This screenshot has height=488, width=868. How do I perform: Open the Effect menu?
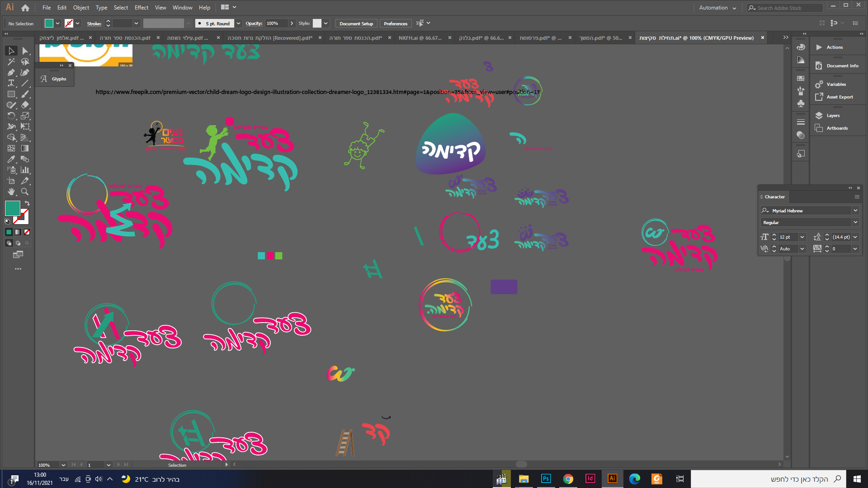[141, 8]
